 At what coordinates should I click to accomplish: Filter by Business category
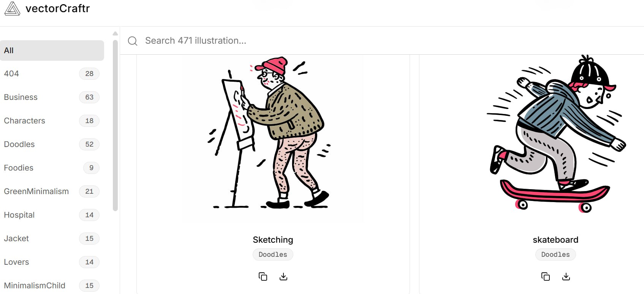click(52, 97)
